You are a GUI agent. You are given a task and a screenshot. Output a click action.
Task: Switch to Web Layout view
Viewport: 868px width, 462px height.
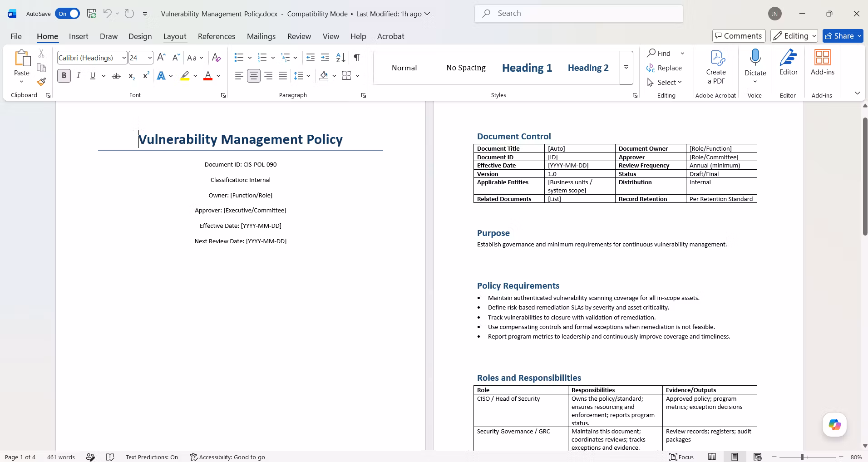pos(757,457)
